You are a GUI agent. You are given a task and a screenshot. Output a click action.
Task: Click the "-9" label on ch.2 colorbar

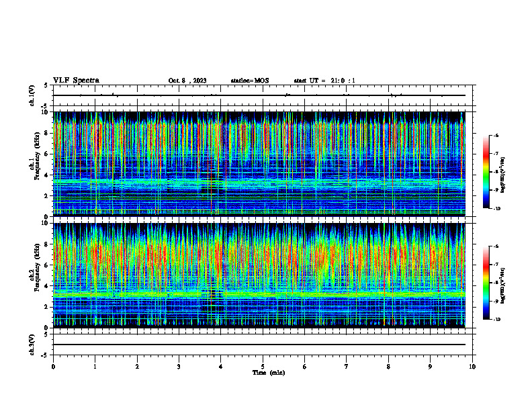[x=496, y=301]
